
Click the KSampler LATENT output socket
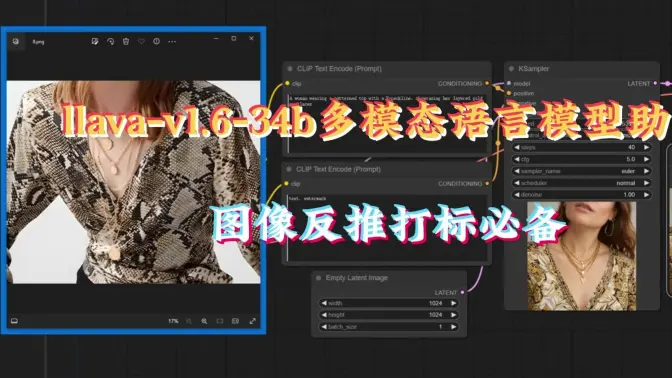point(655,84)
